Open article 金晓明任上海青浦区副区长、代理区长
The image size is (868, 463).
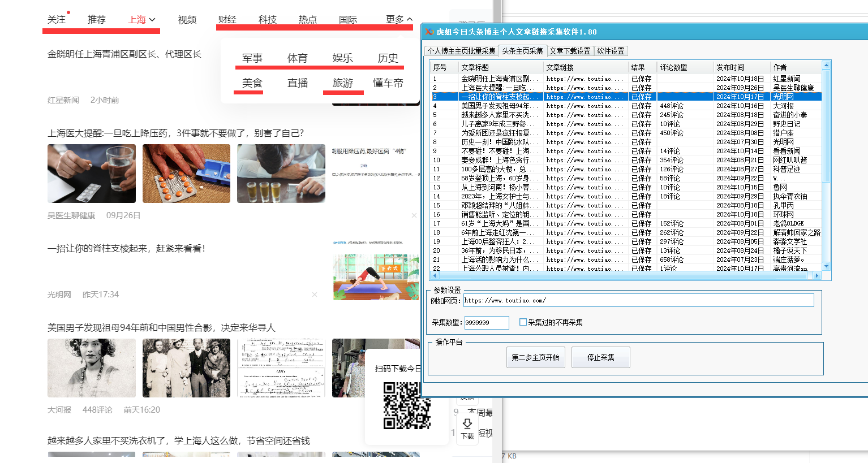(x=124, y=54)
